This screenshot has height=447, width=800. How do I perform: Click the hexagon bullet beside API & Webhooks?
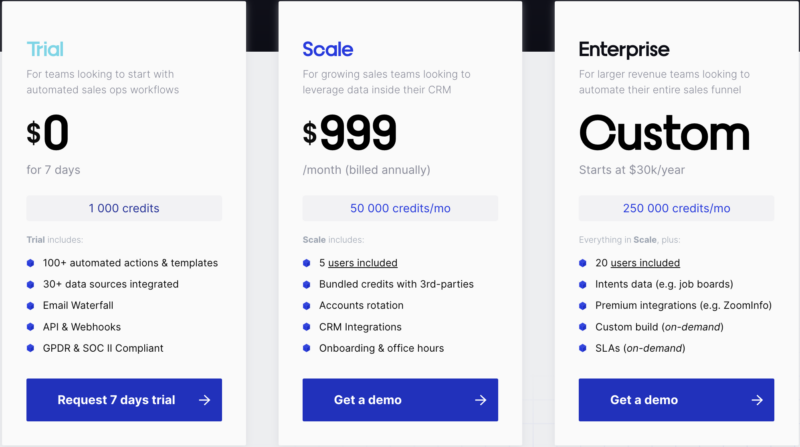[31, 327]
